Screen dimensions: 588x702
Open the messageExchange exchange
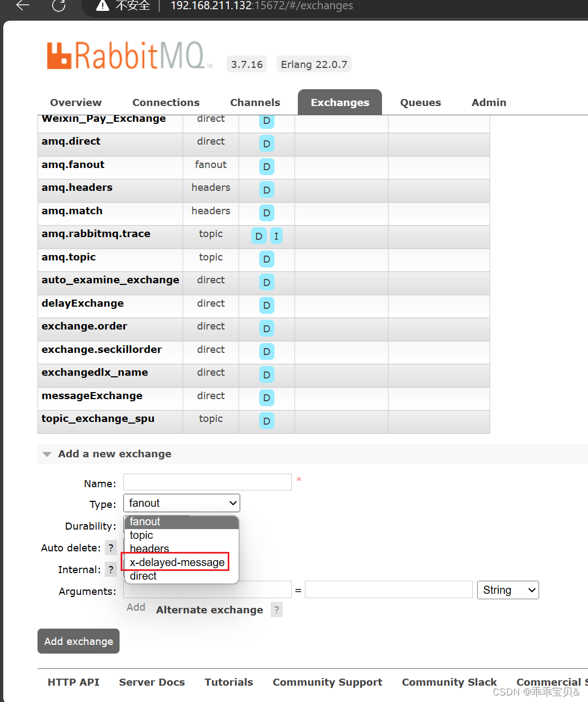(92, 396)
